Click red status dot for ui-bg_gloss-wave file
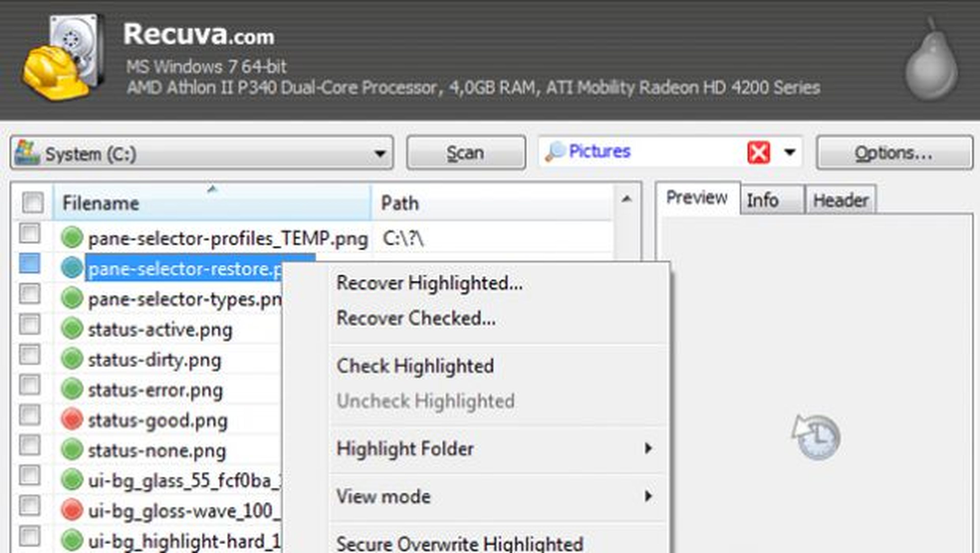Screen dimensions: 980x553 71,510
